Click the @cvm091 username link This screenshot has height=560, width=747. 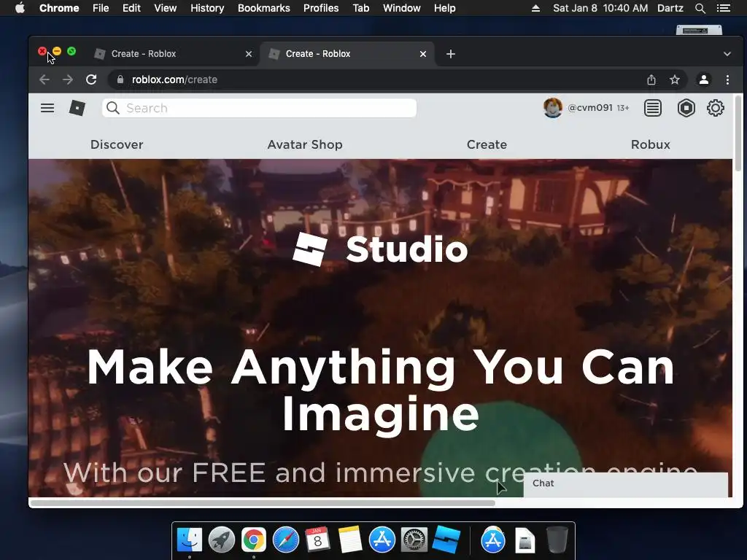[x=589, y=108]
